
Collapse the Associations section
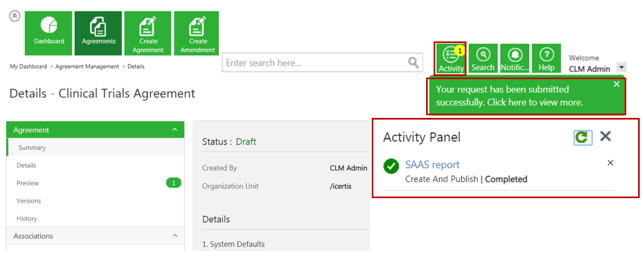174,236
